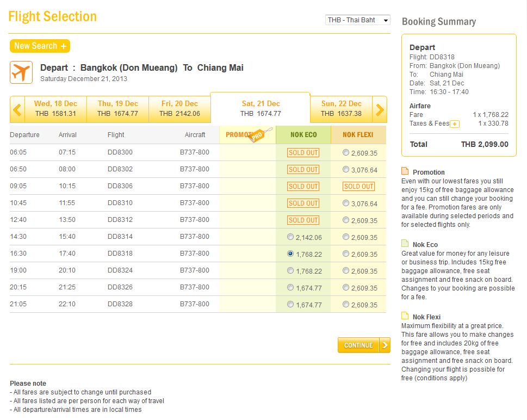Click the Nok Flexi description heading
This screenshot has width=527, height=420.
(x=426, y=317)
